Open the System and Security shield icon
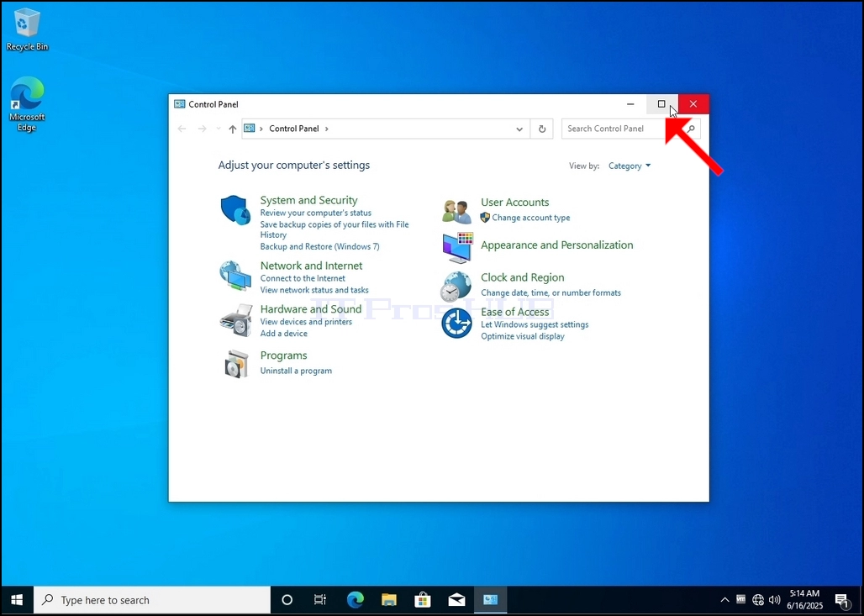 [x=236, y=210]
